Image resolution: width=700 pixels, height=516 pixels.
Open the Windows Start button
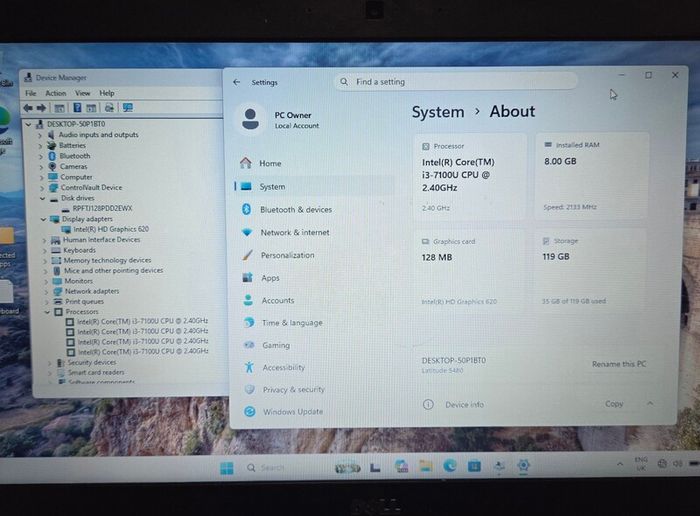pos(227,468)
